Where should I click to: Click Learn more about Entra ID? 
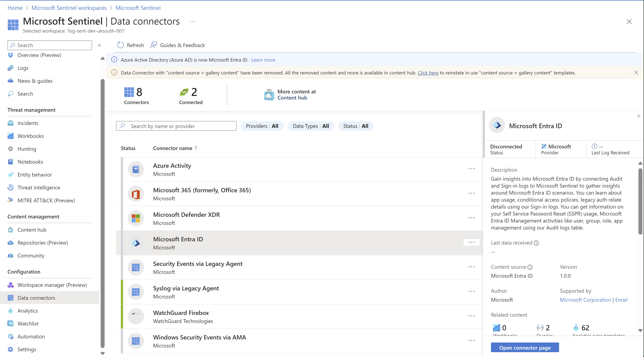click(x=263, y=60)
